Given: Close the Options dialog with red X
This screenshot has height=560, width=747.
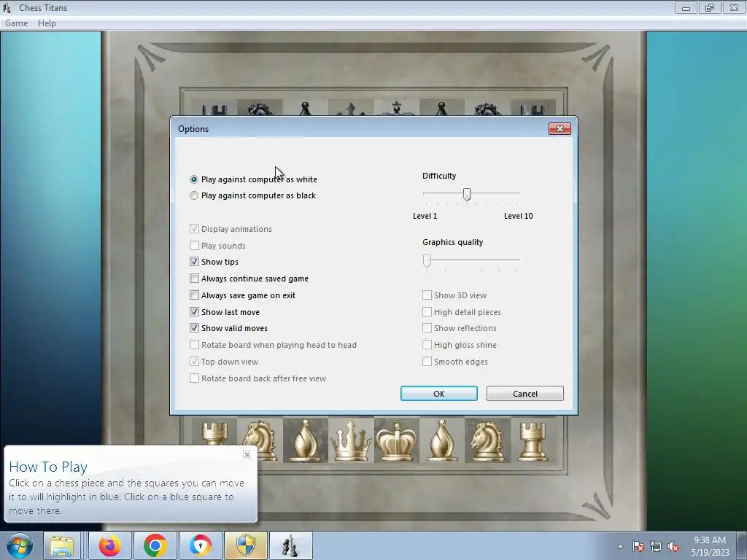Looking at the screenshot, I should coord(560,128).
